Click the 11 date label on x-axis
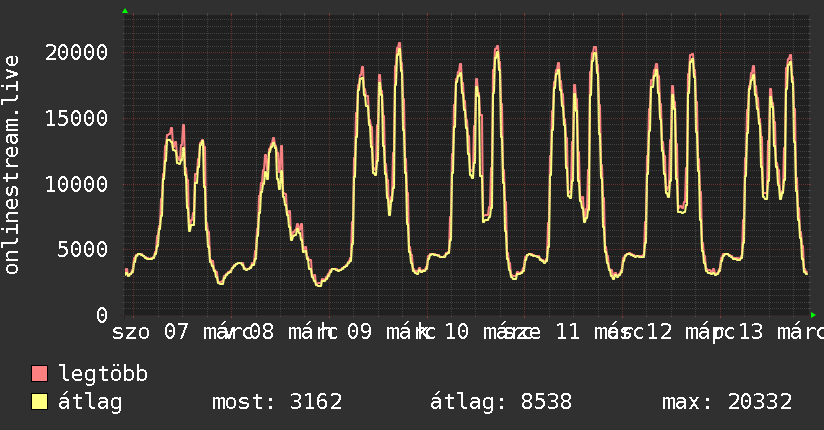 coord(568,332)
